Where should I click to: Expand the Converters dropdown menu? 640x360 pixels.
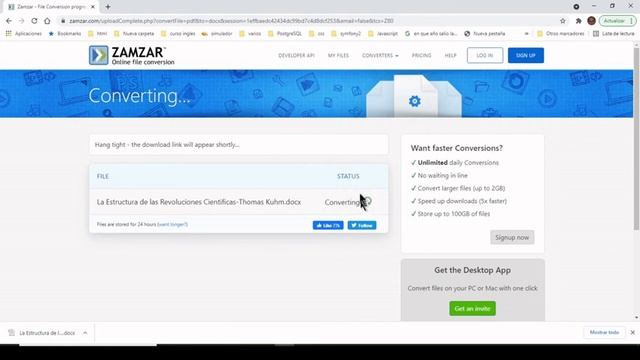(380, 56)
